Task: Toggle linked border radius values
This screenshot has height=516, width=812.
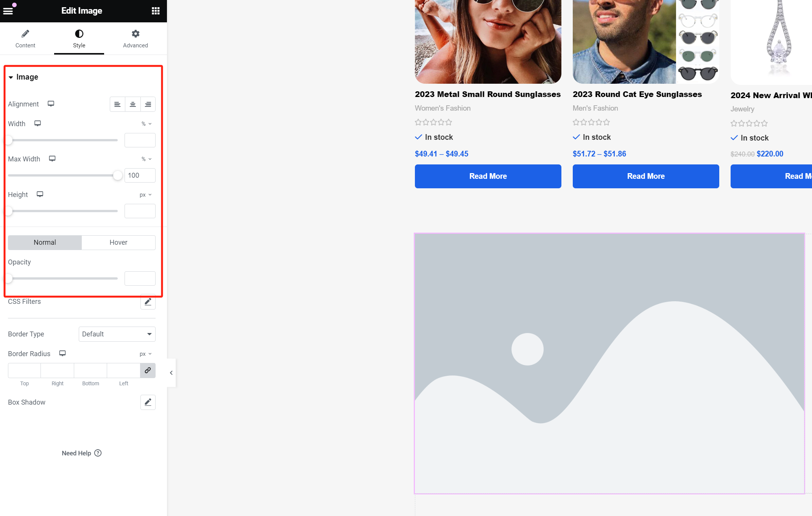Action: [148, 370]
